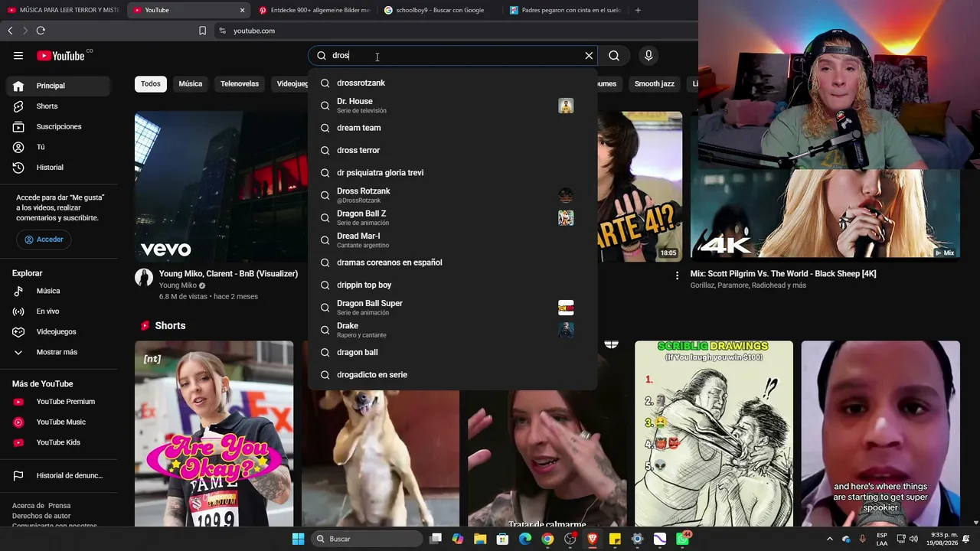Pick the 'drossrotzank' search suggestion
Viewport: 980px width, 551px height.
452,83
